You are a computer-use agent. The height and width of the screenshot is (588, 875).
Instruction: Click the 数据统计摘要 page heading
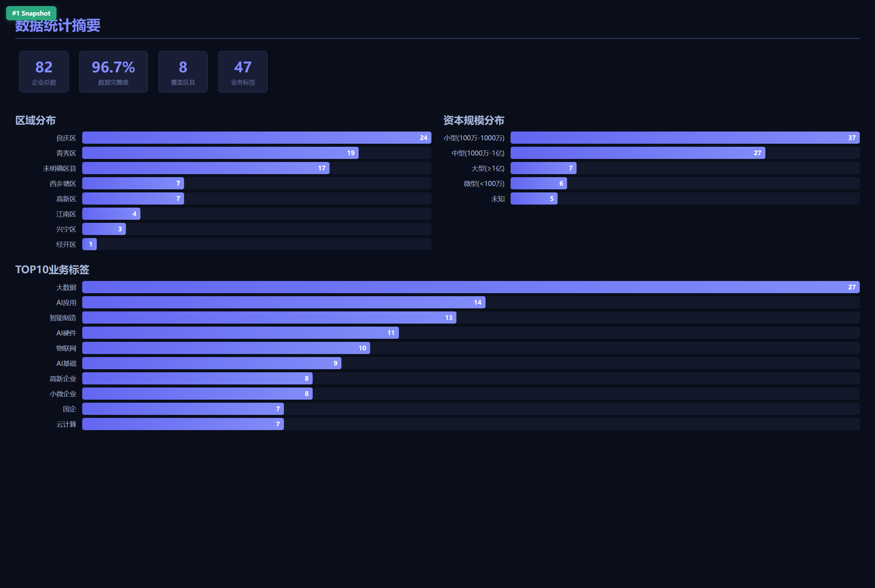(58, 25)
